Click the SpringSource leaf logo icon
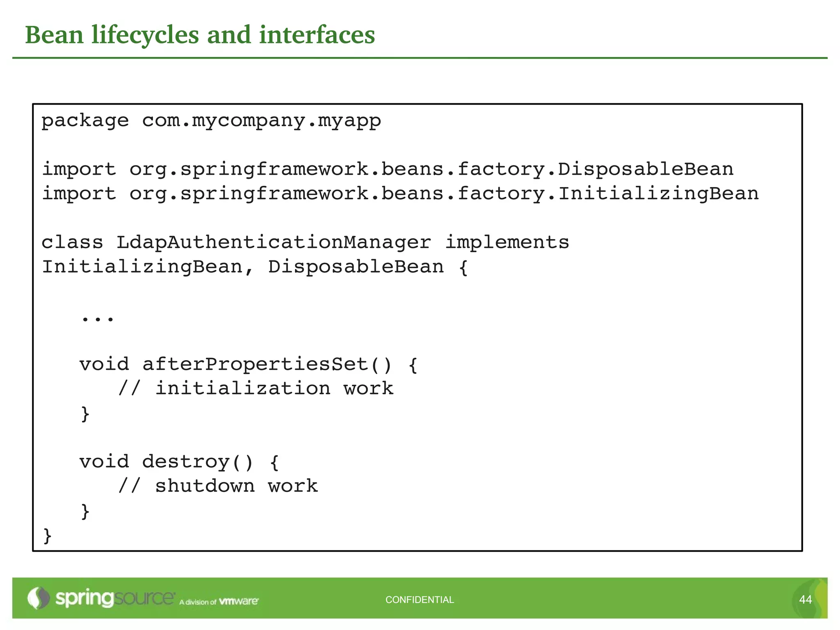Screen dimensions: 840x630 pyautogui.click(x=39, y=598)
